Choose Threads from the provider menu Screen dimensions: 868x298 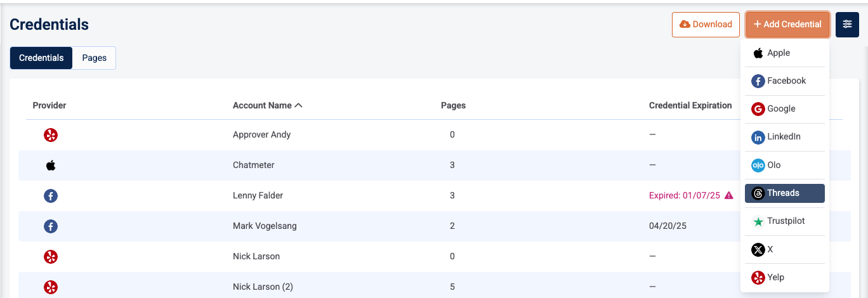[x=784, y=193]
